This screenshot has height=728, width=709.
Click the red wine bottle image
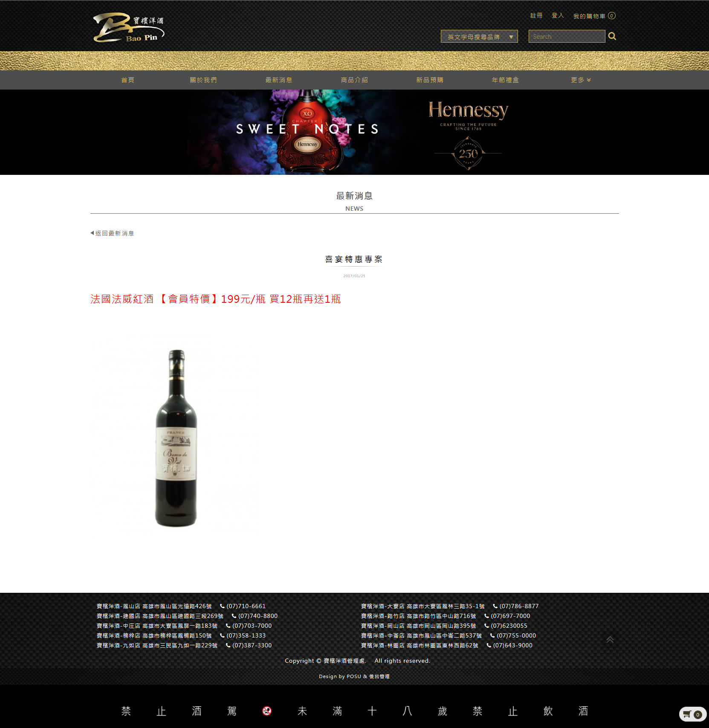176,438
